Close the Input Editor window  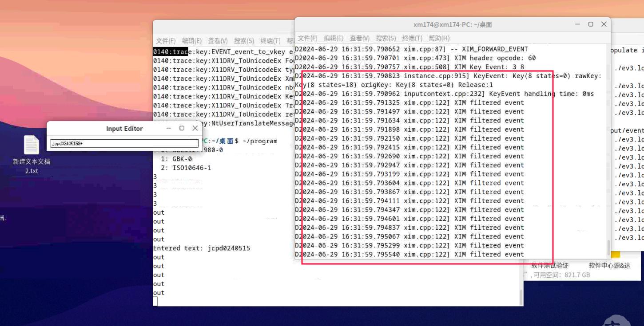pyautogui.click(x=195, y=128)
